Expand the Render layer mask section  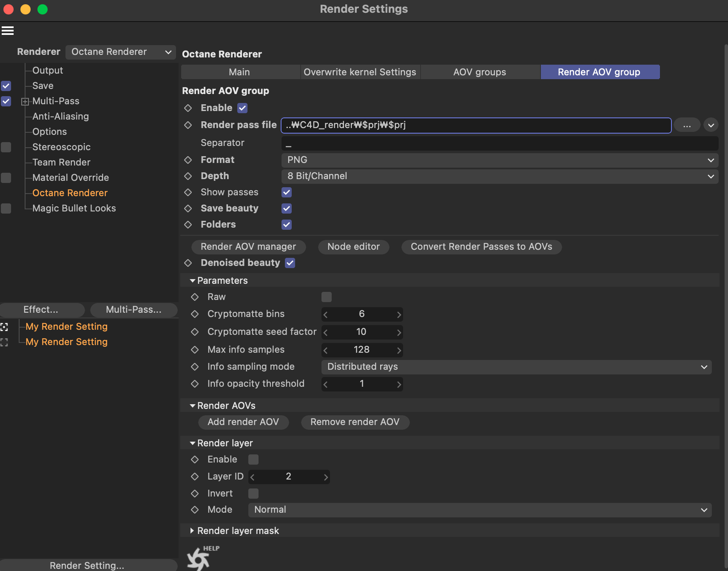coord(192,531)
